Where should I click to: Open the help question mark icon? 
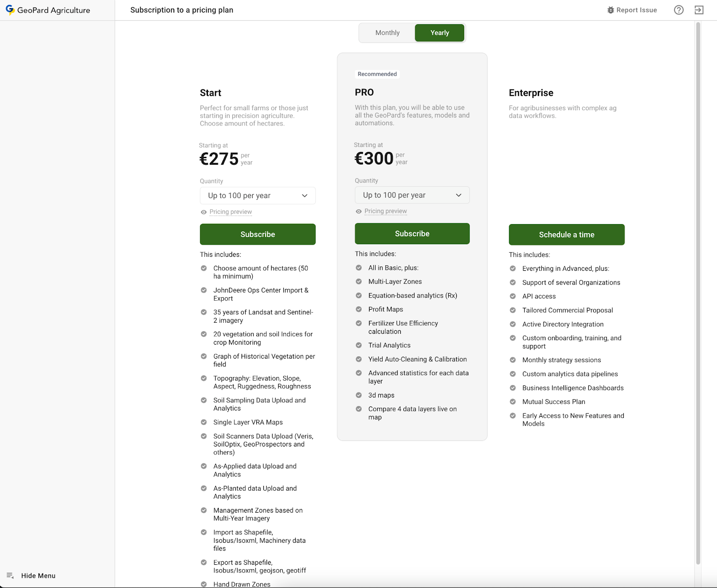pos(678,10)
